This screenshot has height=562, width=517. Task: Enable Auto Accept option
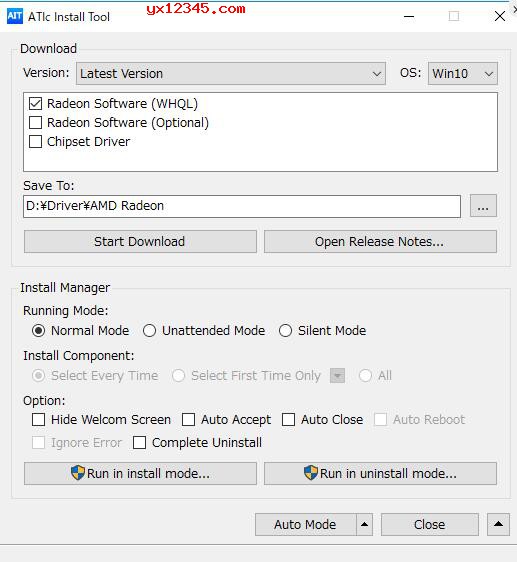pyautogui.click(x=189, y=419)
